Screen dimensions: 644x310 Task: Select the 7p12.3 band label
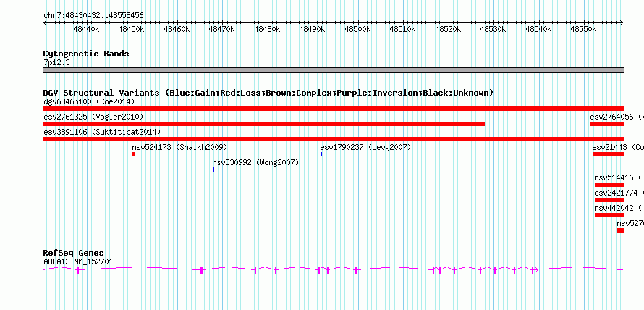pos(56,62)
